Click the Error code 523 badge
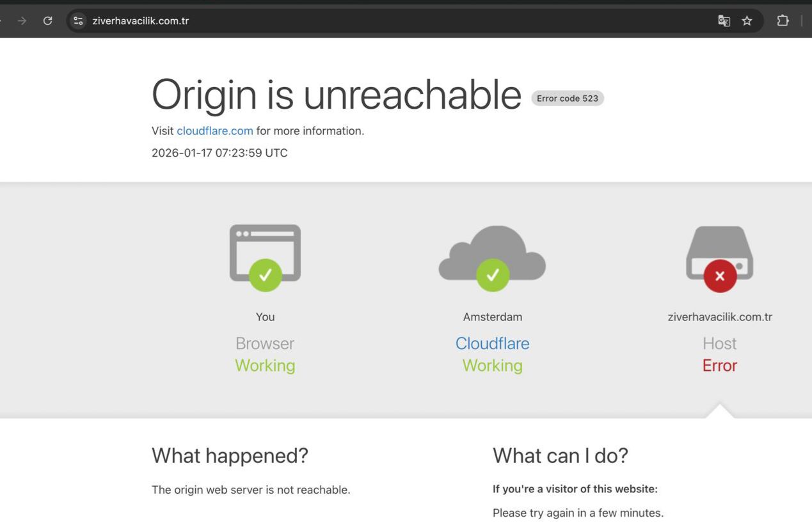812x532 pixels. point(567,98)
